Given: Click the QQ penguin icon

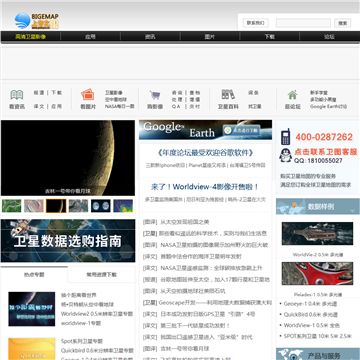Looking at the screenshot, I should [285, 155].
